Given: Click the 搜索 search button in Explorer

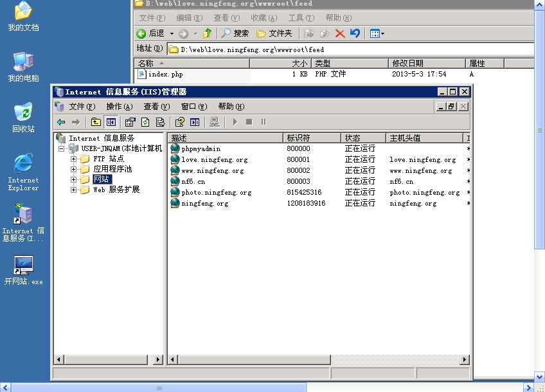Looking at the screenshot, I should pos(235,33).
